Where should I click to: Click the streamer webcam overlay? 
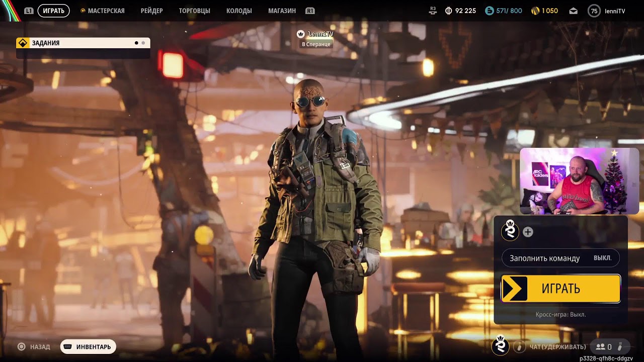coord(580,181)
